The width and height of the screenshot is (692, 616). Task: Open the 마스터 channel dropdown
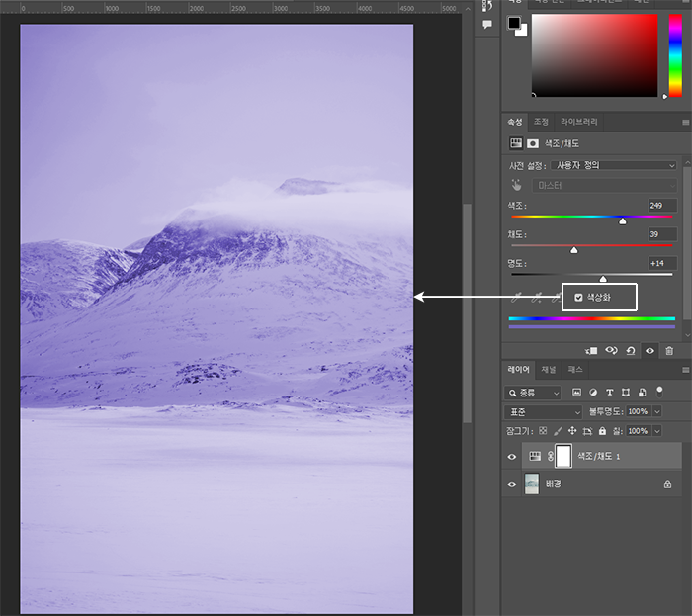coord(604,185)
